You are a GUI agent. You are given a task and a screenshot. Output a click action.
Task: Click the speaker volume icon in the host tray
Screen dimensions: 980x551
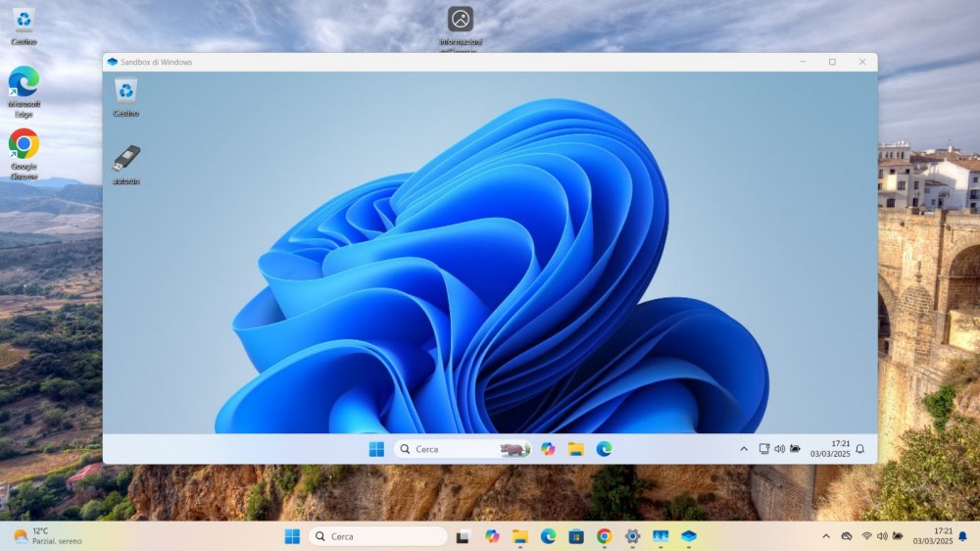coord(883,536)
